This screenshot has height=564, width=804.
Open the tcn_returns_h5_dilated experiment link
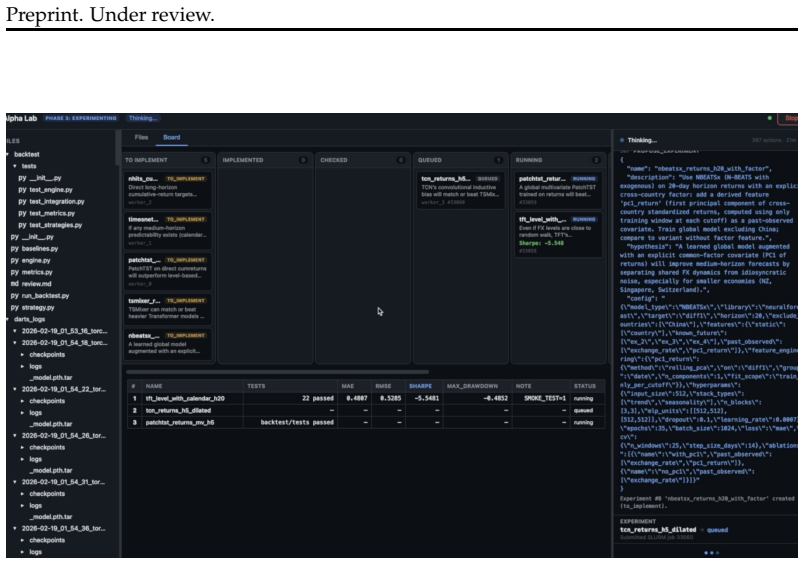click(x=658, y=530)
